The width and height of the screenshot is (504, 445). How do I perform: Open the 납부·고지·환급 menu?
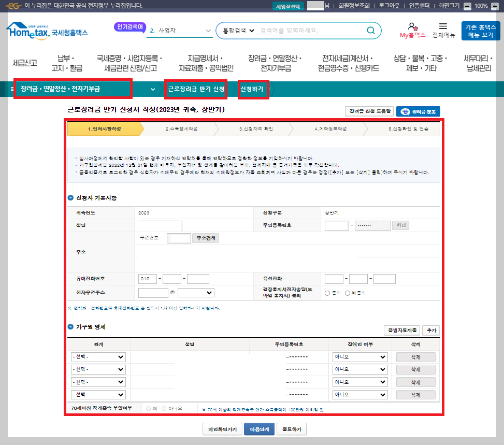click(67, 63)
